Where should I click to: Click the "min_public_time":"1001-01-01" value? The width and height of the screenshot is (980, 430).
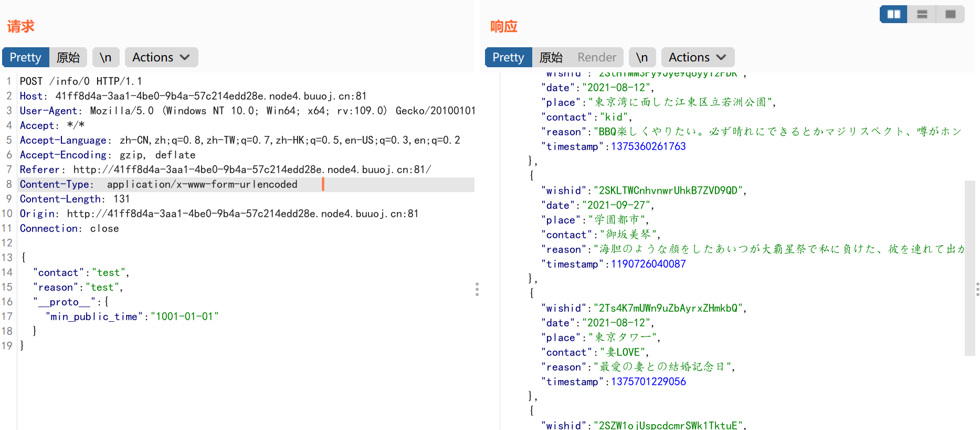(185, 317)
